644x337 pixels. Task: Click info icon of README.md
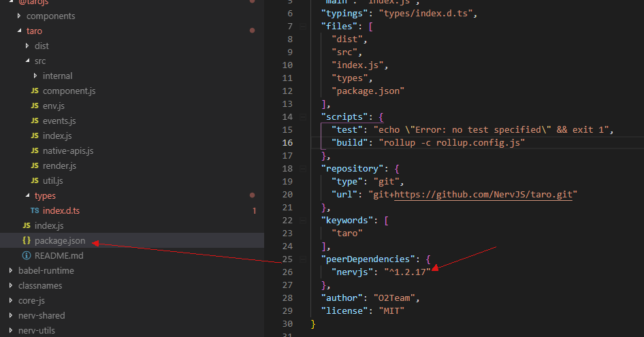tap(27, 255)
